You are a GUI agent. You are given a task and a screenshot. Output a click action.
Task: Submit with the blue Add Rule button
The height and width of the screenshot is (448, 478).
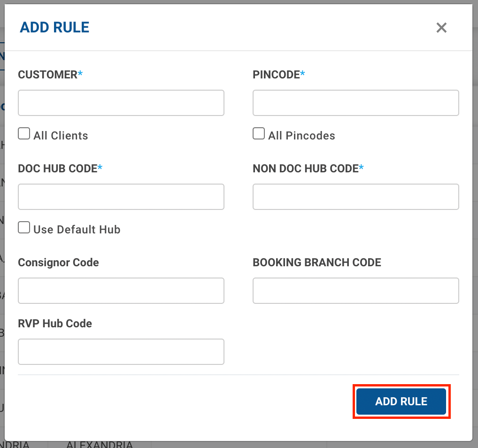click(x=401, y=402)
